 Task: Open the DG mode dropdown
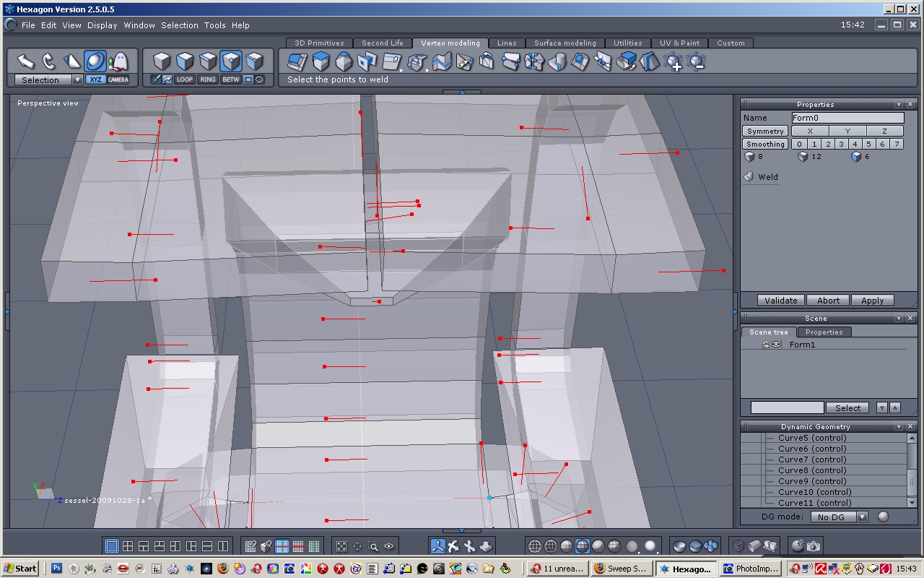click(x=861, y=517)
